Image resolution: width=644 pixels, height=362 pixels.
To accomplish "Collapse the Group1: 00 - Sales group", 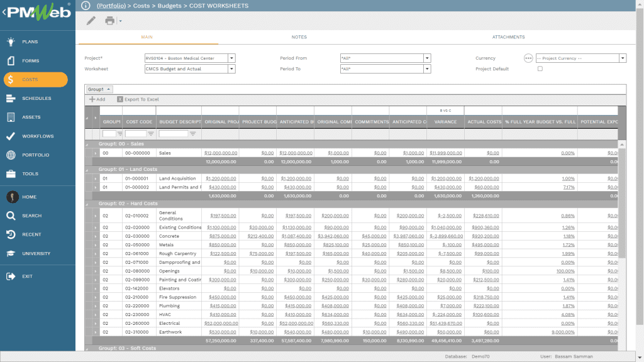I will (87, 145).
